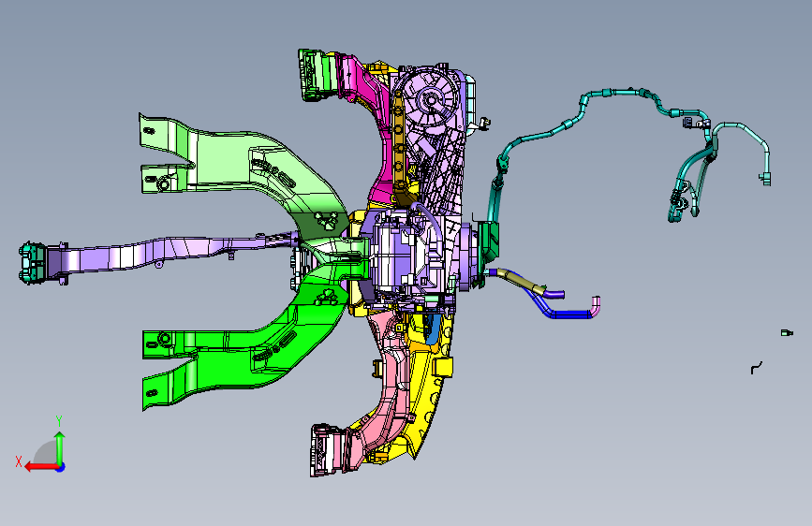The height and width of the screenshot is (526, 812).
Task: Select the green vent grille at top
Action: pos(317,75)
